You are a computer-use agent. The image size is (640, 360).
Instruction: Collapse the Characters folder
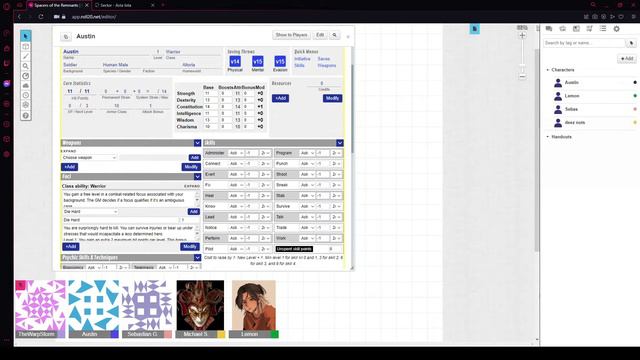coord(548,70)
